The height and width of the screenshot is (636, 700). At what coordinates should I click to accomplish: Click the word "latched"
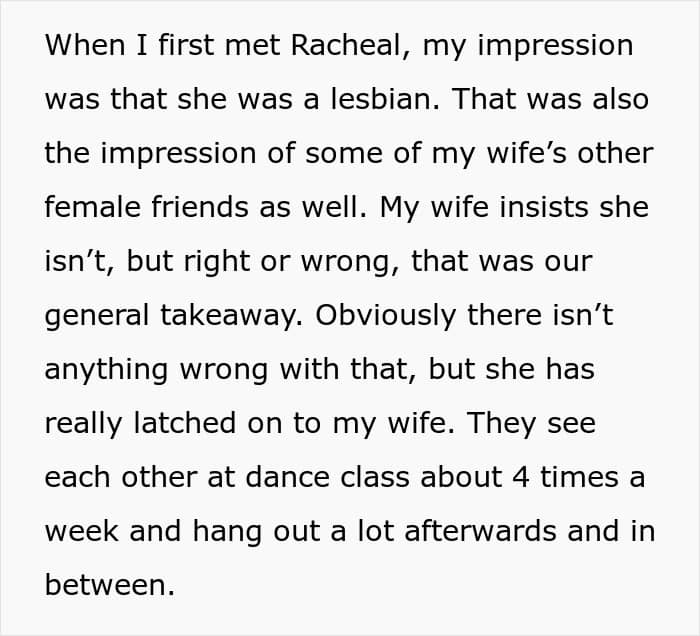click(173, 423)
